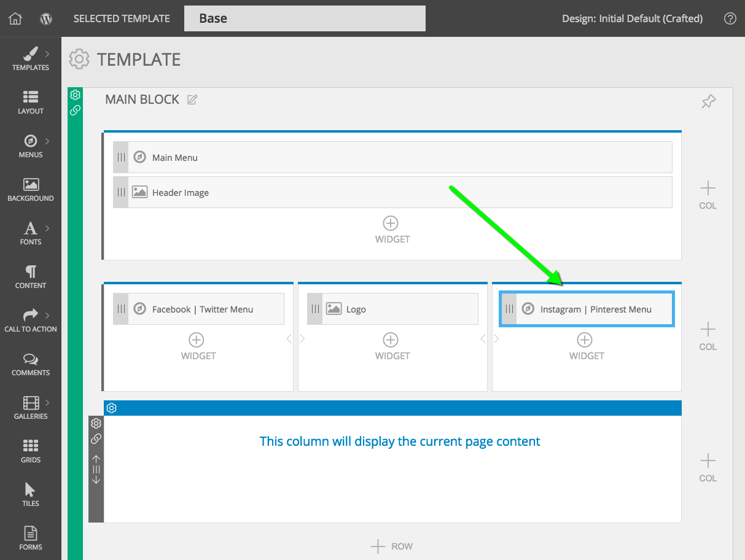Add widget under Facebook | Twitter Menu
This screenshot has width=745, height=560.
(198, 346)
